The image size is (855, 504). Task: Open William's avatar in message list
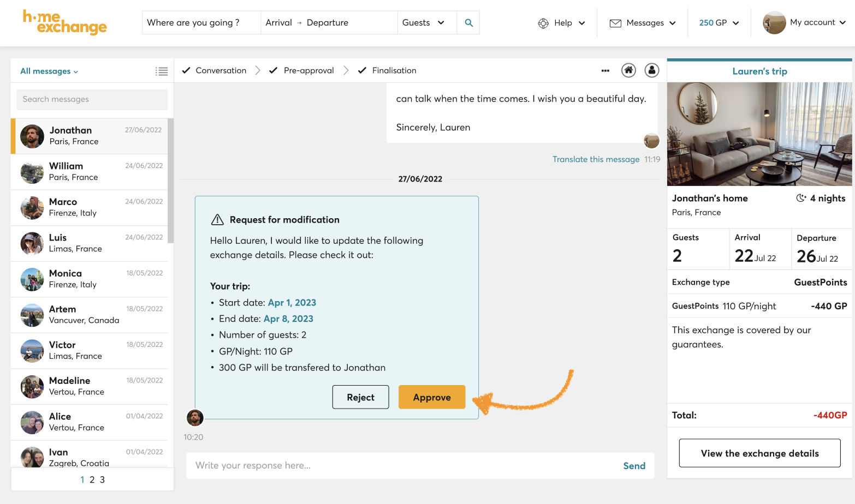32,172
